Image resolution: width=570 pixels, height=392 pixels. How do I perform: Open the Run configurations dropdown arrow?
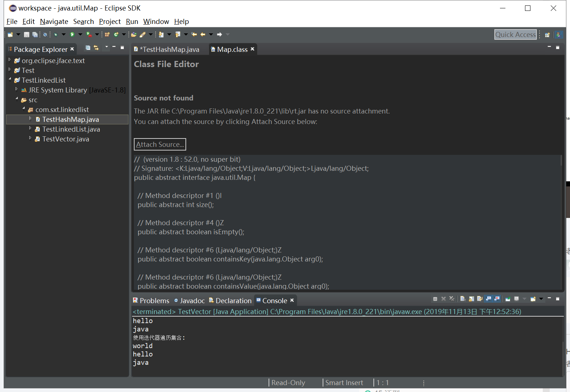[80, 34]
